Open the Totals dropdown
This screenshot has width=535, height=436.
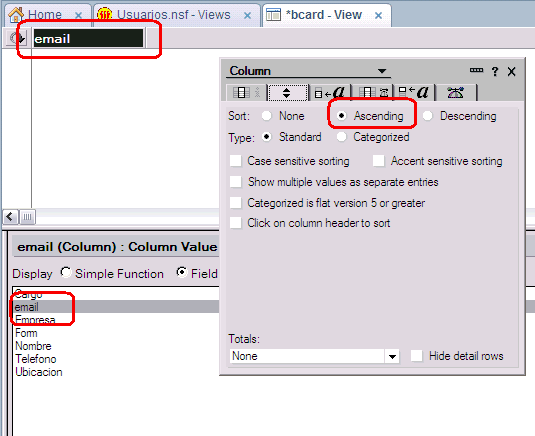coord(392,357)
